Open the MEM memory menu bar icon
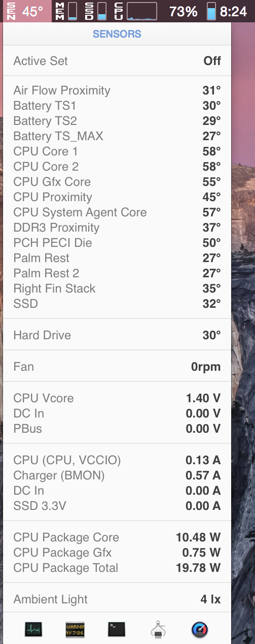This screenshot has height=644, width=255. [x=66, y=11]
